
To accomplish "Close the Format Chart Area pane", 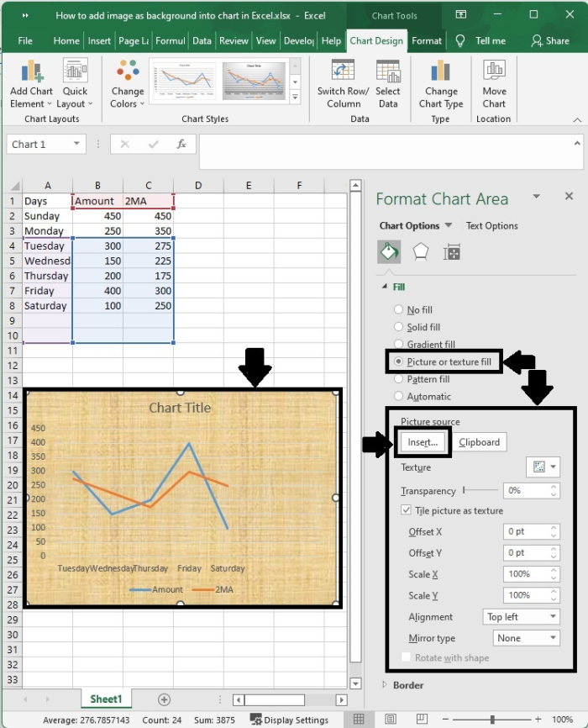I will [x=569, y=197].
